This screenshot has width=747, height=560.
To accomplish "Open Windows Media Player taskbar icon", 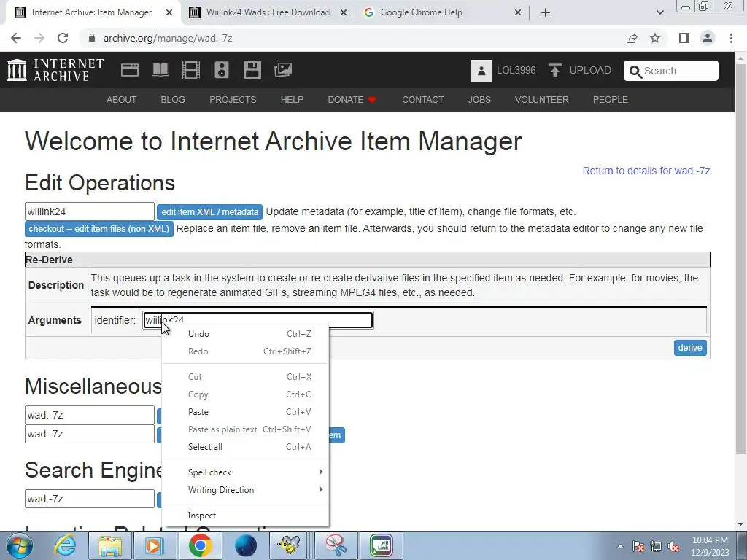I will 154,545.
